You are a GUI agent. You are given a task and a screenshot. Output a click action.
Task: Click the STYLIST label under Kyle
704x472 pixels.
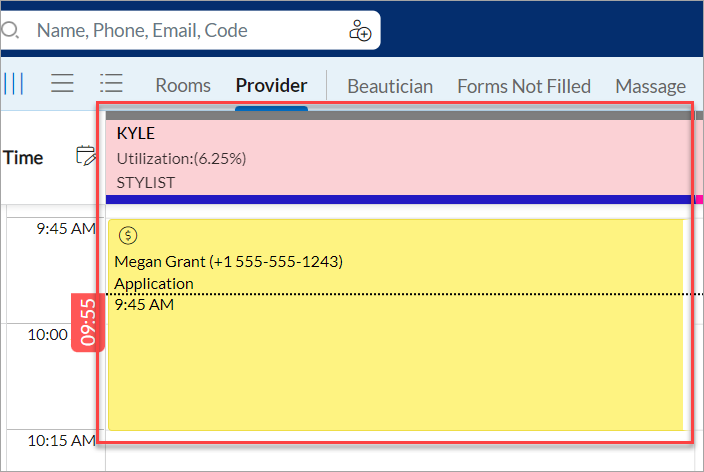click(x=145, y=183)
